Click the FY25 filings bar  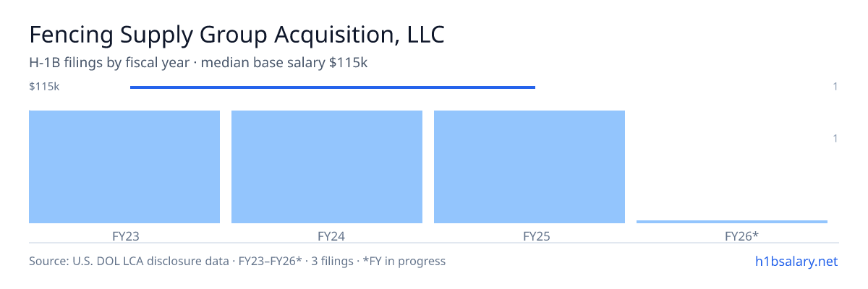pos(529,167)
